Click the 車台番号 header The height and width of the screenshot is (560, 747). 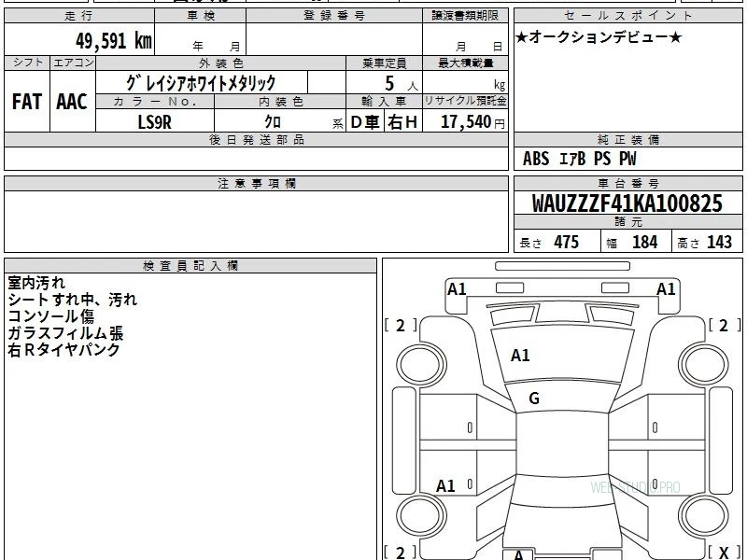(627, 183)
